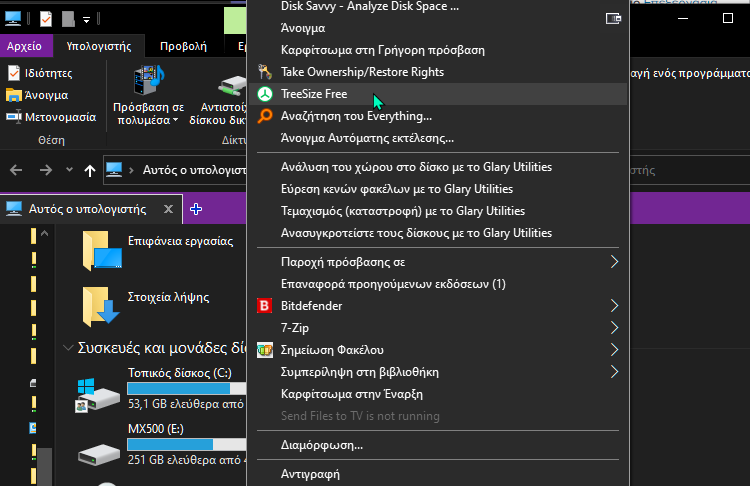The width and height of the screenshot is (750, 486).
Task: Collapse Συσκευές και μονάδες δίσκου group
Action: pos(68,348)
